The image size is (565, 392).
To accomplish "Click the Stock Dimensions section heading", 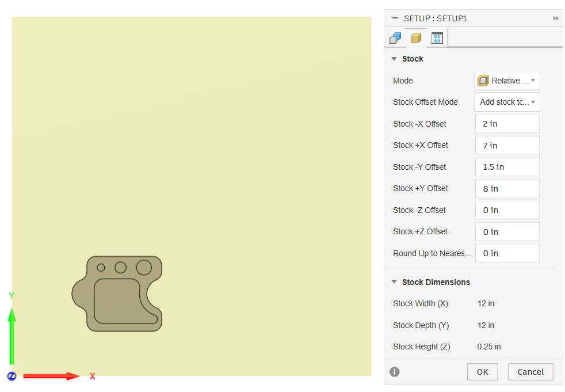I will click(436, 282).
